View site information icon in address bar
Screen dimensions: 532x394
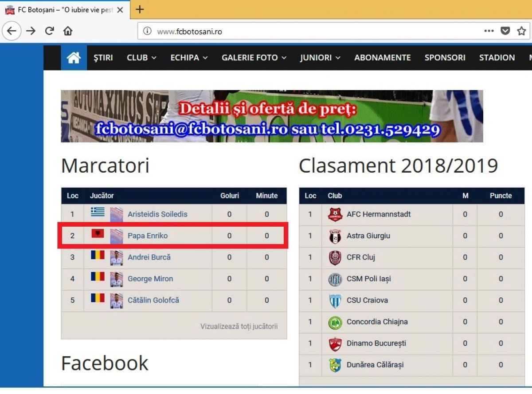148,32
